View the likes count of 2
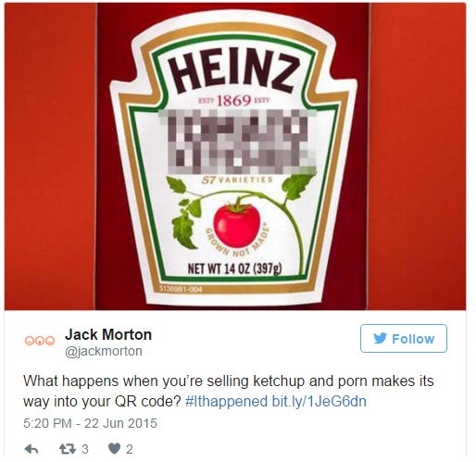The width and height of the screenshot is (476, 462). [130, 449]
